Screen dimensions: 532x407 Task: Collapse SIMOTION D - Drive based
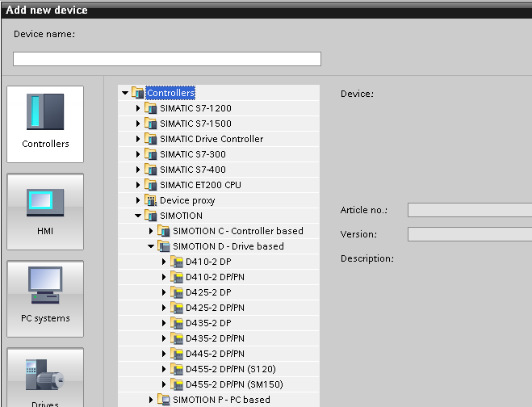tap(151, 246)
